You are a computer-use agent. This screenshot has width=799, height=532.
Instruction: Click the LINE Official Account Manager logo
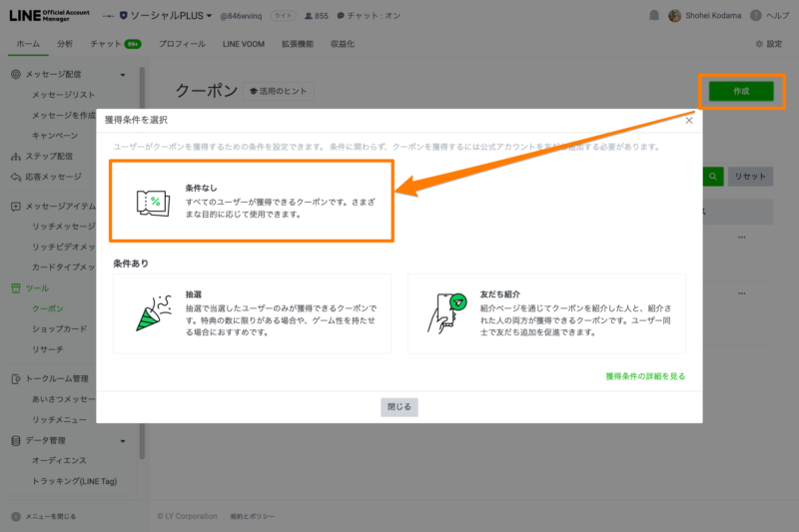pos(49,16)
